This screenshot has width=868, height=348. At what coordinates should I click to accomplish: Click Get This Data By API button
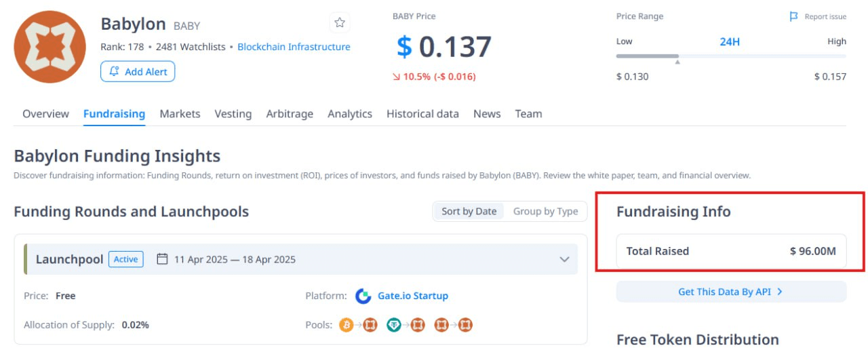tap(731, 292)
